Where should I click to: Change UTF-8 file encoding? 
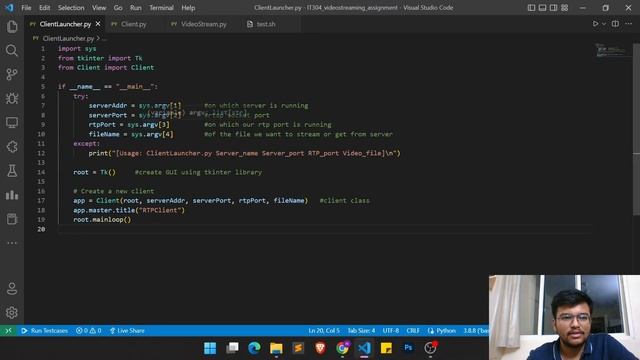coord(391,331)
